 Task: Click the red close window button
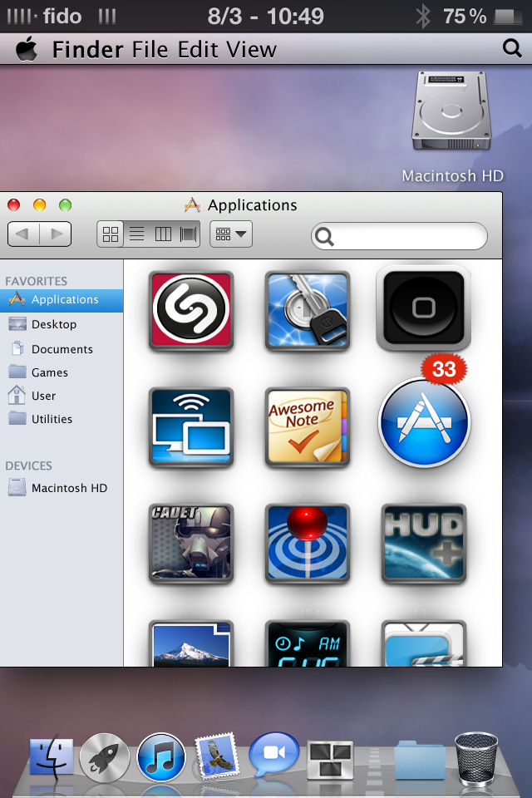(x=14, y=205)
